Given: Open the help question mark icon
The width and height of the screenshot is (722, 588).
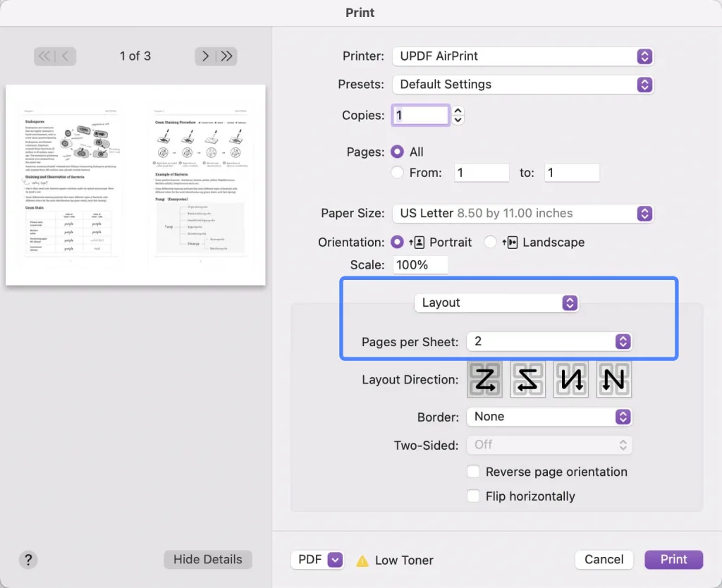Looking at the screenshot, I should pos(28,559).
